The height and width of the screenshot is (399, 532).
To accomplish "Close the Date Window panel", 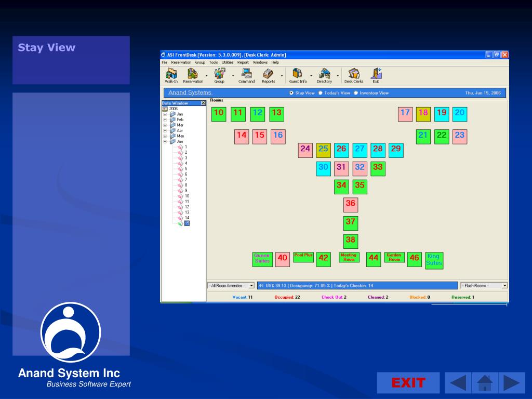I will coord(203,103).
